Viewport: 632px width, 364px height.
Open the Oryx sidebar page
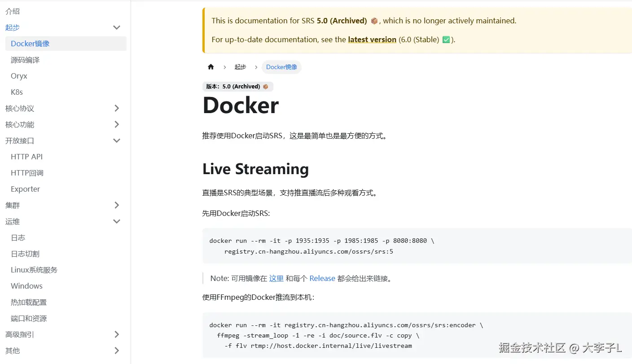(x=19, y=76)
